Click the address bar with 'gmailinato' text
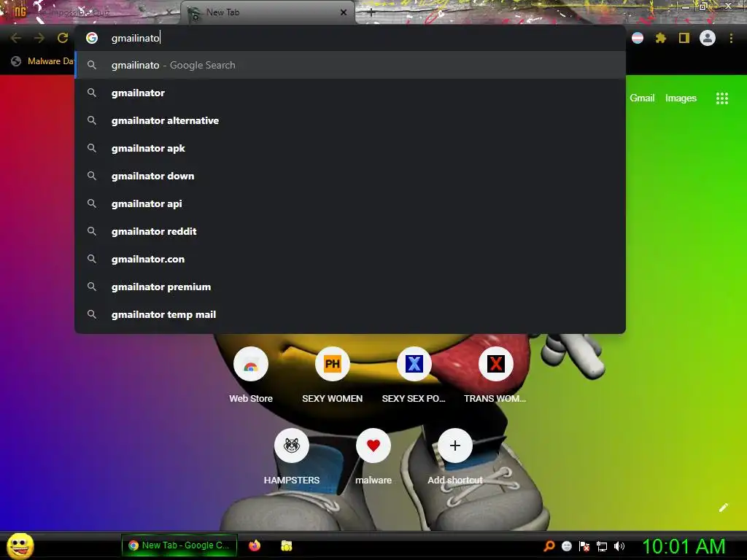The image size is (747, 560). point(349,38)
